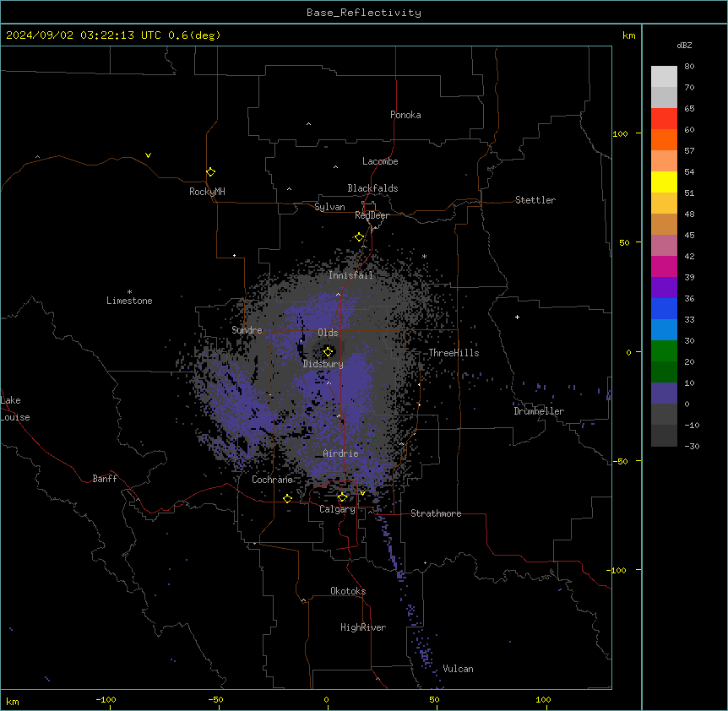Viewport: 728px width, 711px height.
Task: Click the Olds town label
Action: 328,333
